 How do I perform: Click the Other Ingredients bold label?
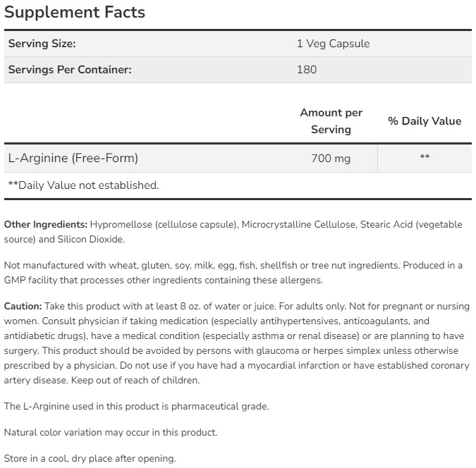pyautogui.click(x=46, y=225)
